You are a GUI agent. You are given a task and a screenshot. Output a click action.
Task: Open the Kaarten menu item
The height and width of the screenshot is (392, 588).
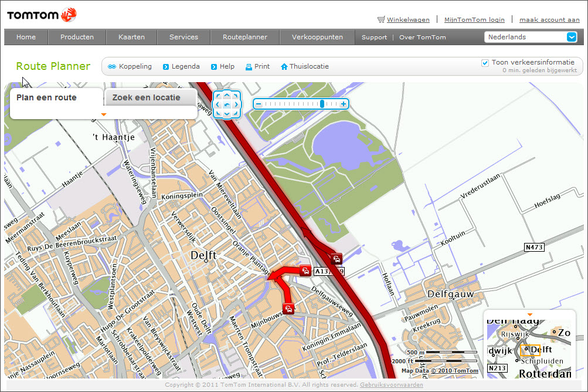pos(131,37)
